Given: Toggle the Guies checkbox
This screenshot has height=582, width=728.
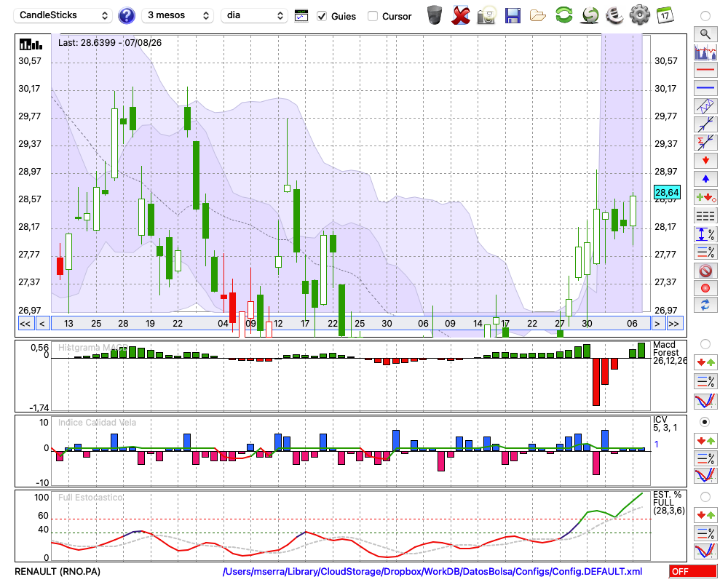Looking at the screenshot, I should tap(321, 16).
